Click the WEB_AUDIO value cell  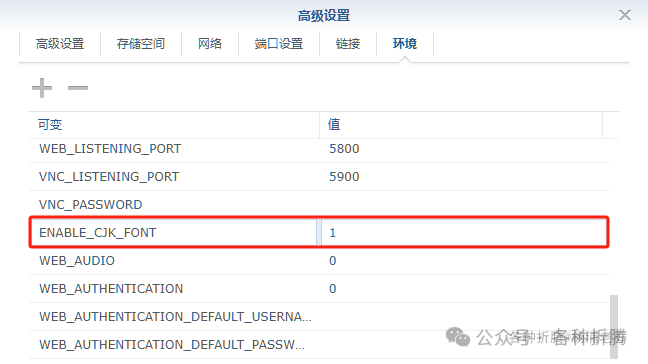point(464,261)
